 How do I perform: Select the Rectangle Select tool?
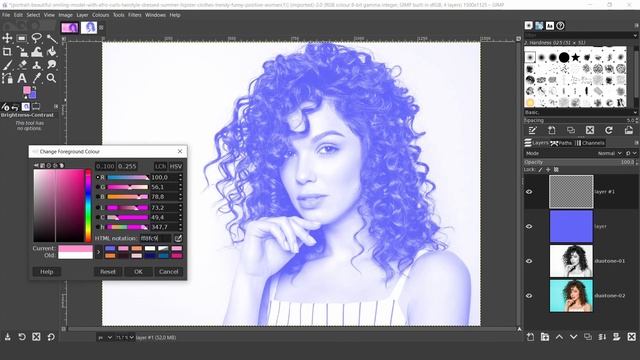(22, 38)
